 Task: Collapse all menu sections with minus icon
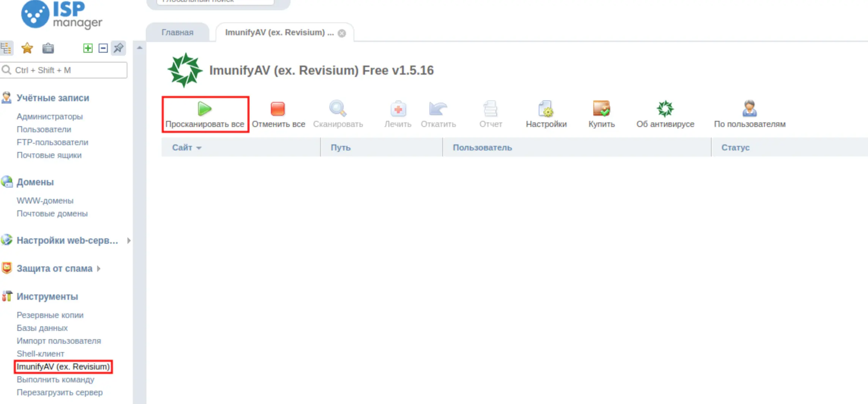pyautogui.click(x=103, y=48)
